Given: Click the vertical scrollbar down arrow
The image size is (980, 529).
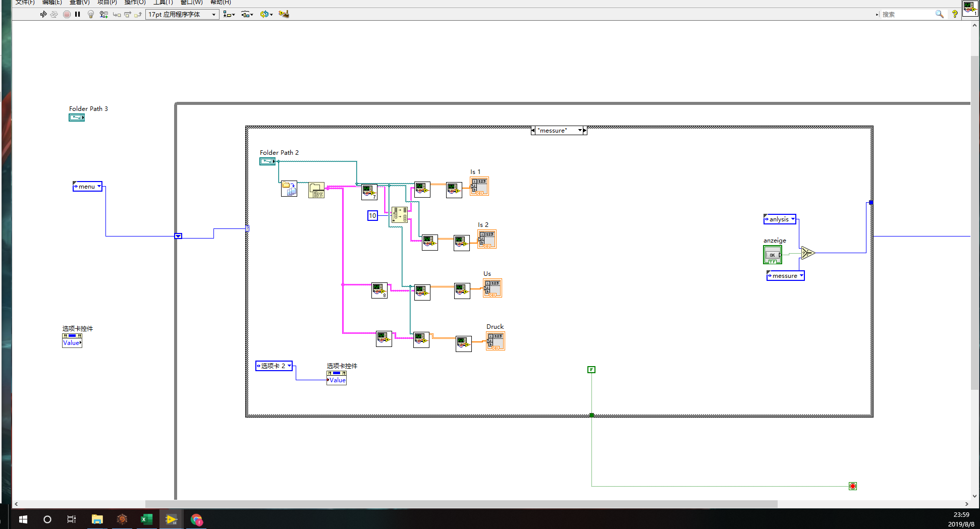Looking at the screenshot, I should [x=974, y=496].
